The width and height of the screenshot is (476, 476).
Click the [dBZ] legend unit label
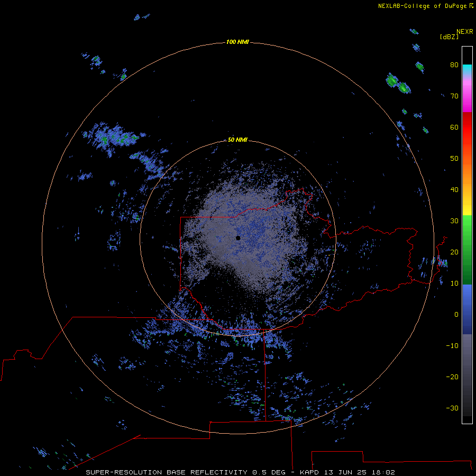click(x=449, y=36)
